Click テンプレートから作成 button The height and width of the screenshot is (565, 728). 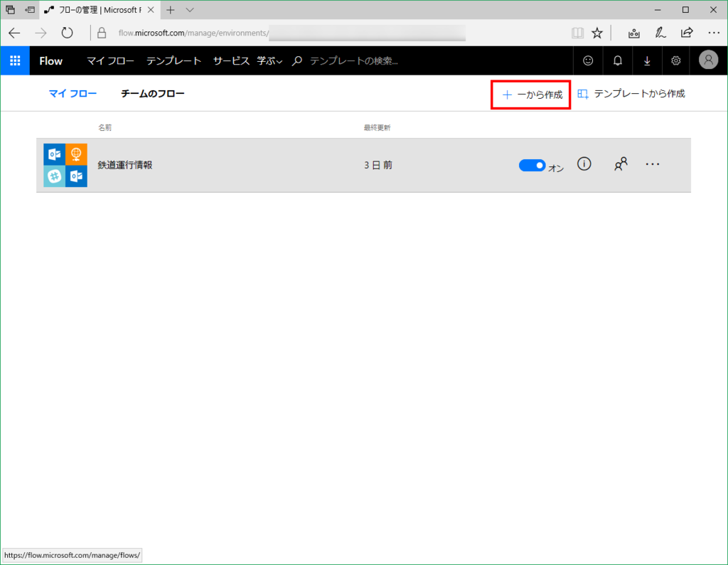coord(631,94)
